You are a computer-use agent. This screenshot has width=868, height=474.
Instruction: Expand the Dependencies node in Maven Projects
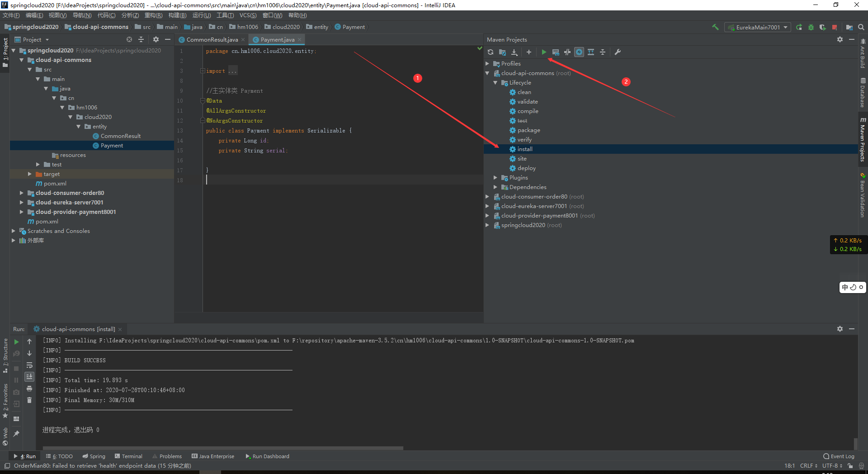click(x=495, y=187)
